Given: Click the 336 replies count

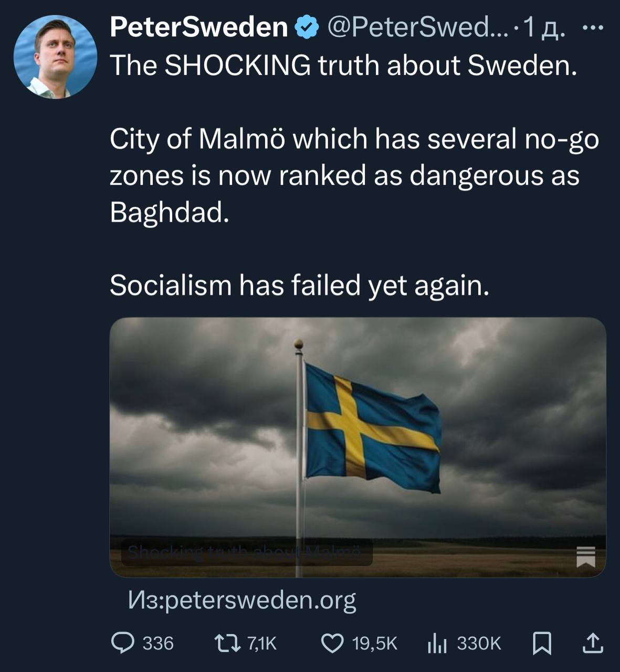Looking at the screenshot, I should click(x=158, y=643).
